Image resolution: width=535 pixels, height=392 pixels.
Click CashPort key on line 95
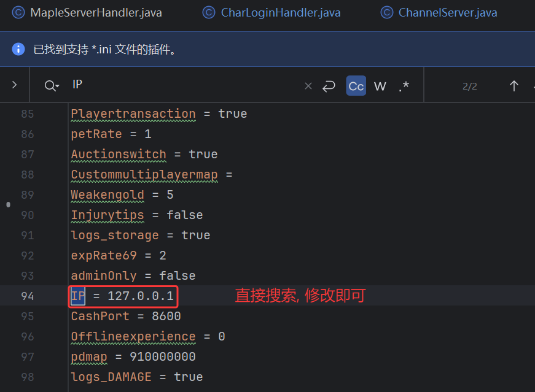click(100, 317)
